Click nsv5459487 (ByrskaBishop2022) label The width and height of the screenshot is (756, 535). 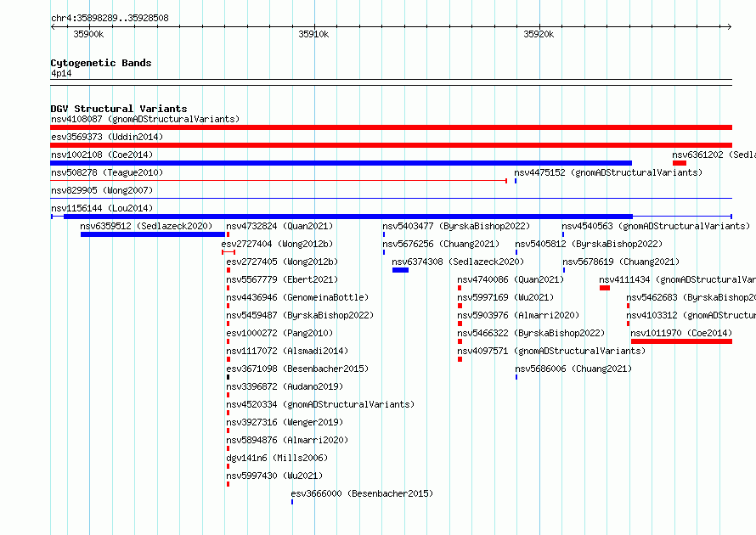pos(300,315)
